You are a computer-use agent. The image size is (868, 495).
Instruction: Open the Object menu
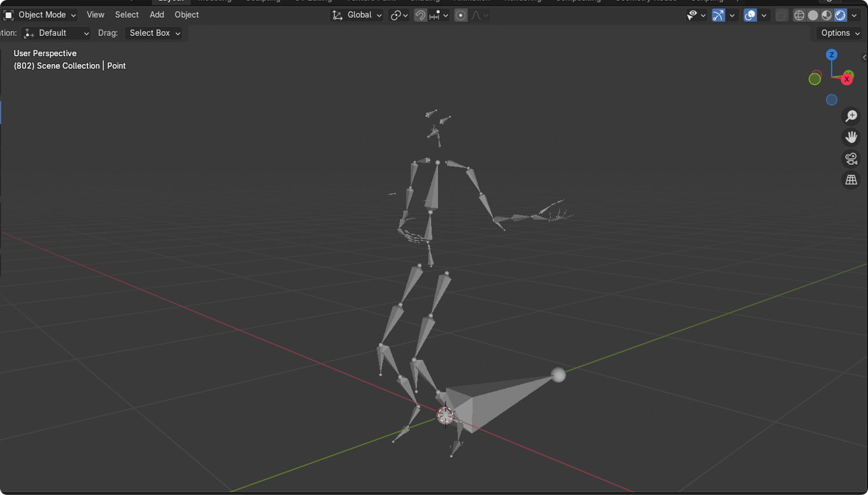pos(187,15)
